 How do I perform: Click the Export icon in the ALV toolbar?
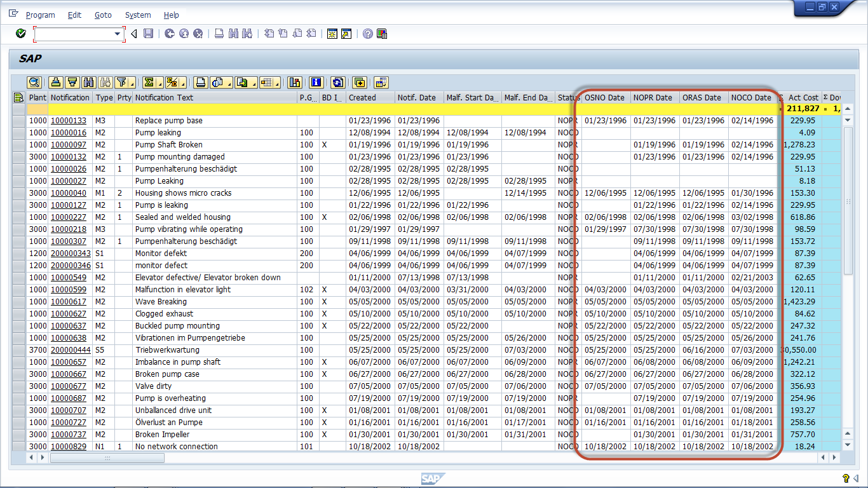click(x=241, y=83)
